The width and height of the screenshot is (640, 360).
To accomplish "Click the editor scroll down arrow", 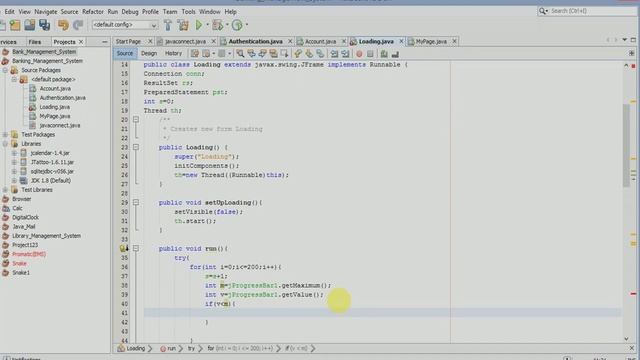I will pos(626,338).
